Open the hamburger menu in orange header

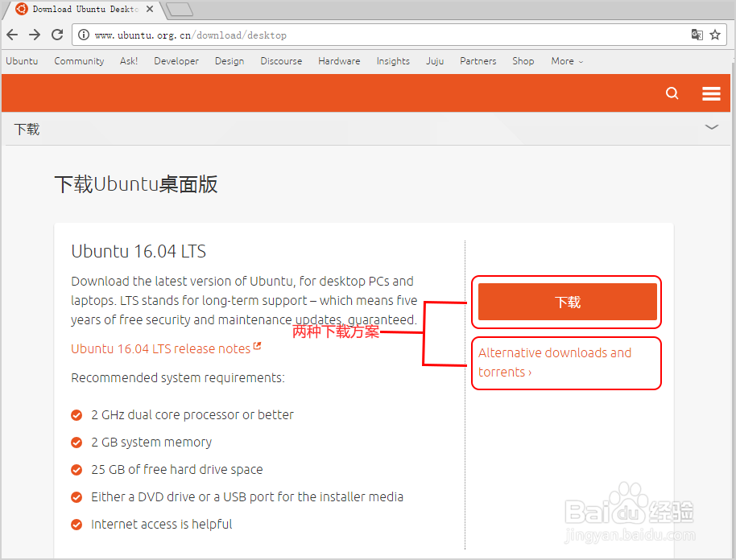click(x=711, y=93)
